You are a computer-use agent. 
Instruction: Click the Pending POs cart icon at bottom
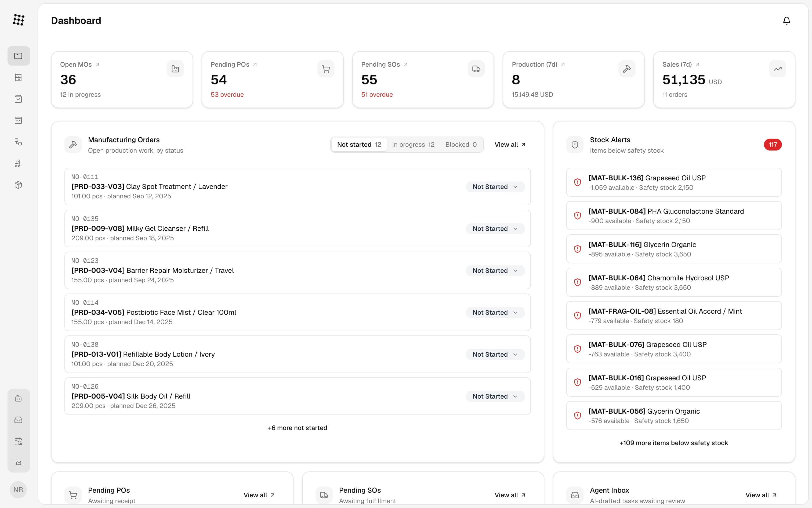pos(73,495)
